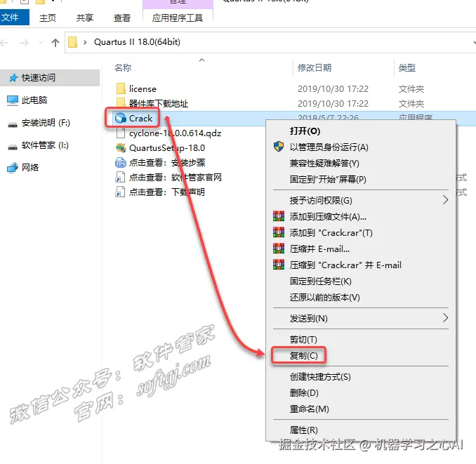Click the 软件管家官网 shortcut icon
The image size is (476, 464).
[120, 177]
